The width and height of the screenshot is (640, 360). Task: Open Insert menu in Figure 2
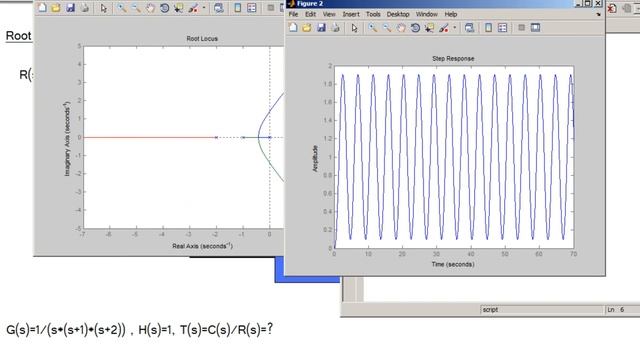pyautogui.click(x=351, y=14)
